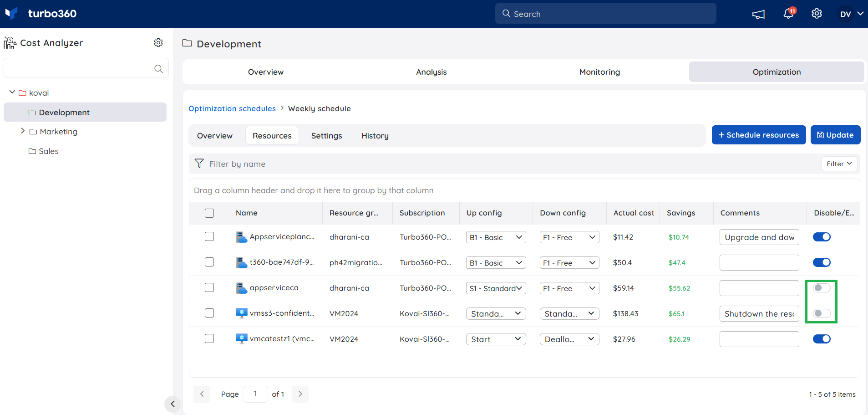868x415 pixels.
Task: Open the global settings gear icon
Action: click(817, 14)
